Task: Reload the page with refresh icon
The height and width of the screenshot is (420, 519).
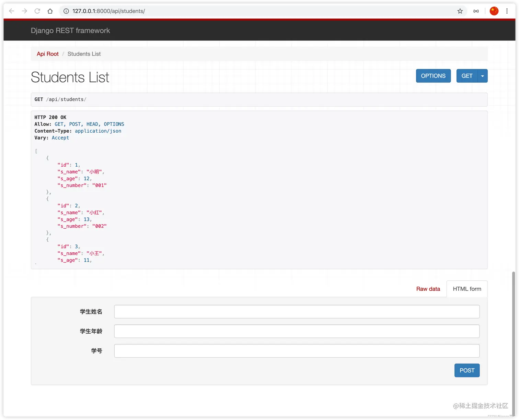Action: [37, 11]
